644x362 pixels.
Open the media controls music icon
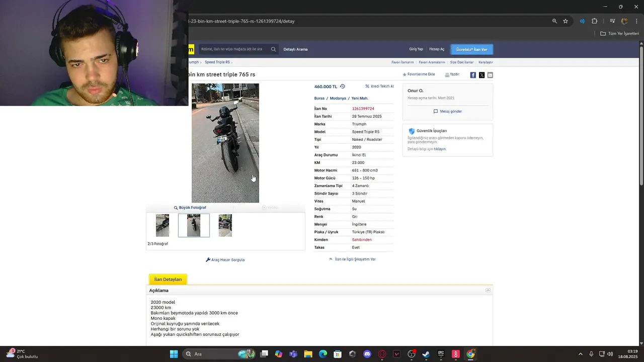(x=612, y=21)
